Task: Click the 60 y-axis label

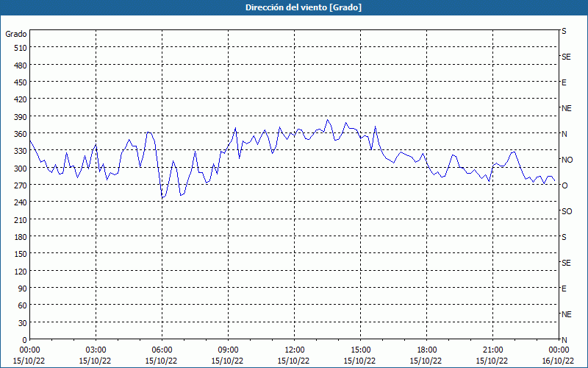Action: click(x=23, y=305)
